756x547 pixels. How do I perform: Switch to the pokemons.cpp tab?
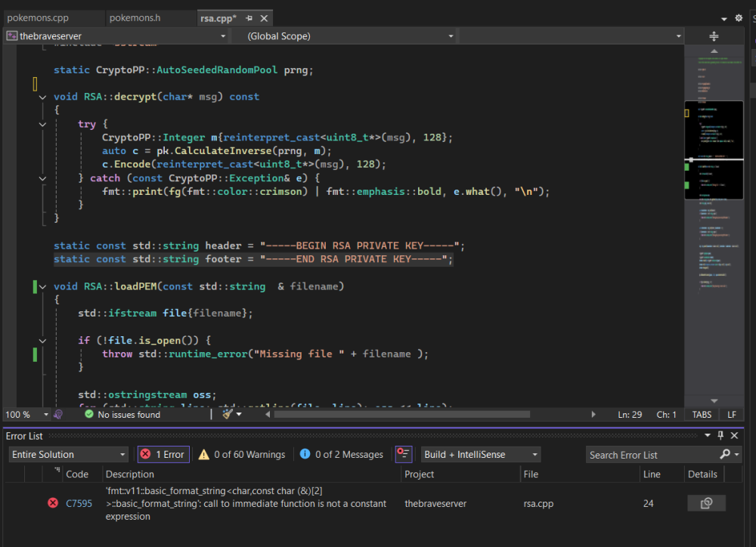38,18
